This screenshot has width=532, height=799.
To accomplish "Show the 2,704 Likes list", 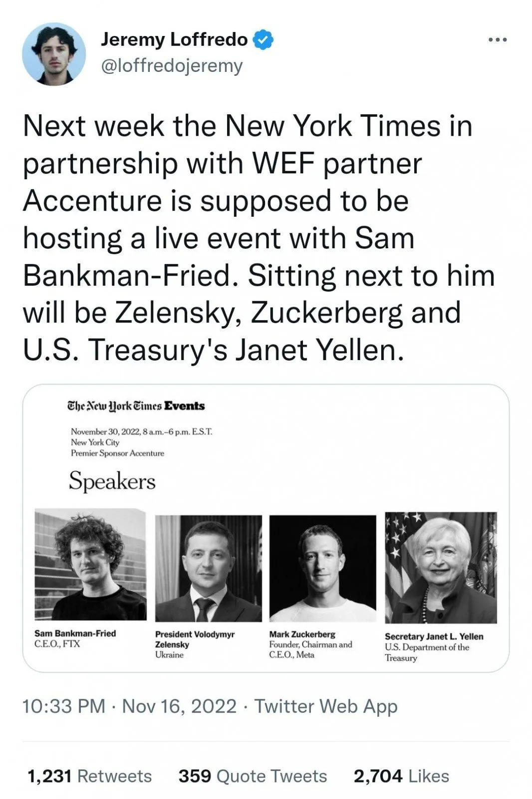I will 401,776.
